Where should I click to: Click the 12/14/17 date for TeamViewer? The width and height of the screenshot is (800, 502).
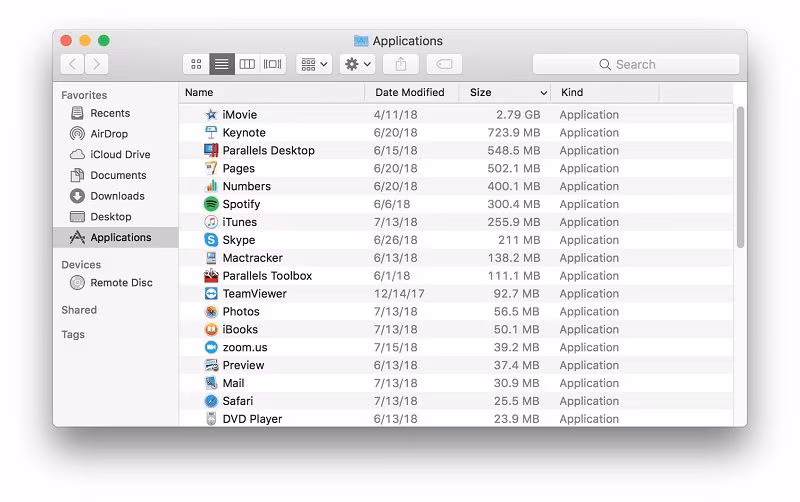coord(399,294)
